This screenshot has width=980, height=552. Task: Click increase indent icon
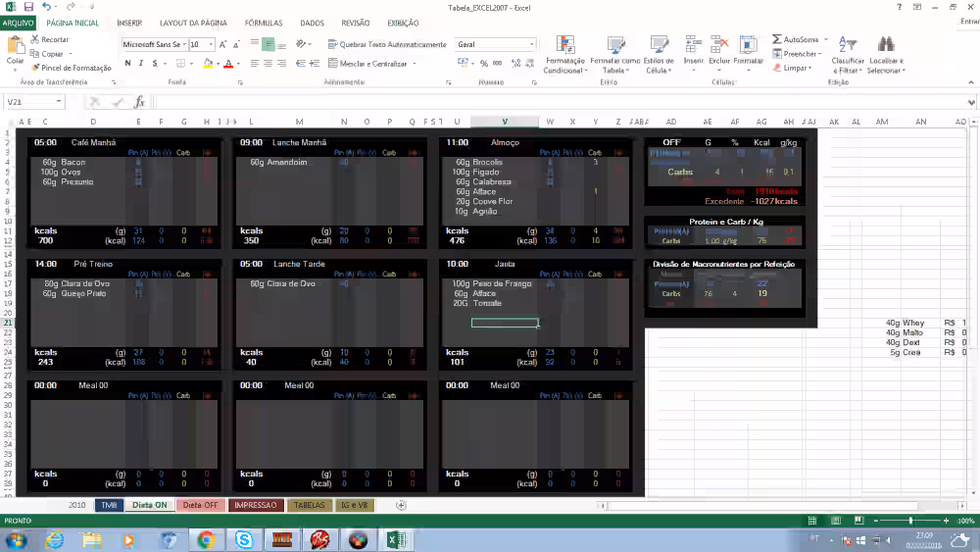coord(315,63)
